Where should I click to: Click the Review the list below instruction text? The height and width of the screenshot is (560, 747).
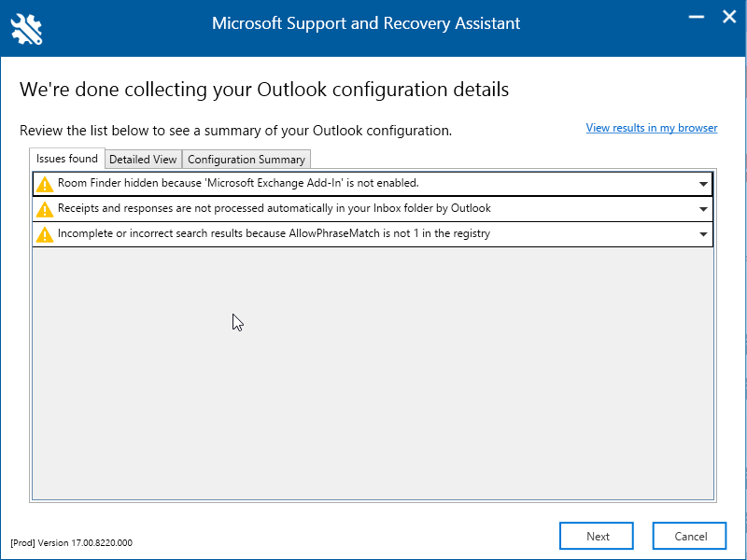click(x=236, y=131)
